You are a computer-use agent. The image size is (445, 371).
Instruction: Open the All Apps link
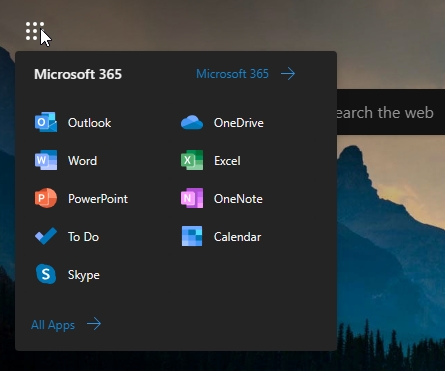coord(53,325)
